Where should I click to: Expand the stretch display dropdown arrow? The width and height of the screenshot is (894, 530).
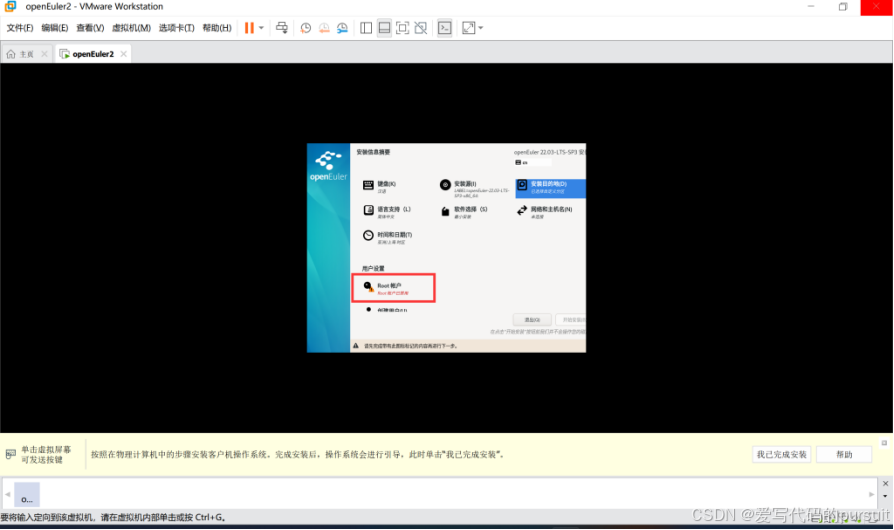click(x=481, y=28)
